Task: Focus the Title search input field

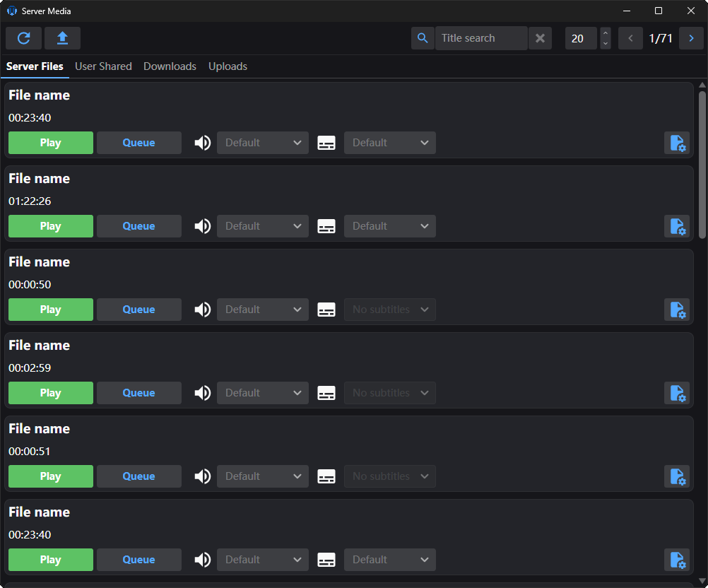Action: coord(481,38)
